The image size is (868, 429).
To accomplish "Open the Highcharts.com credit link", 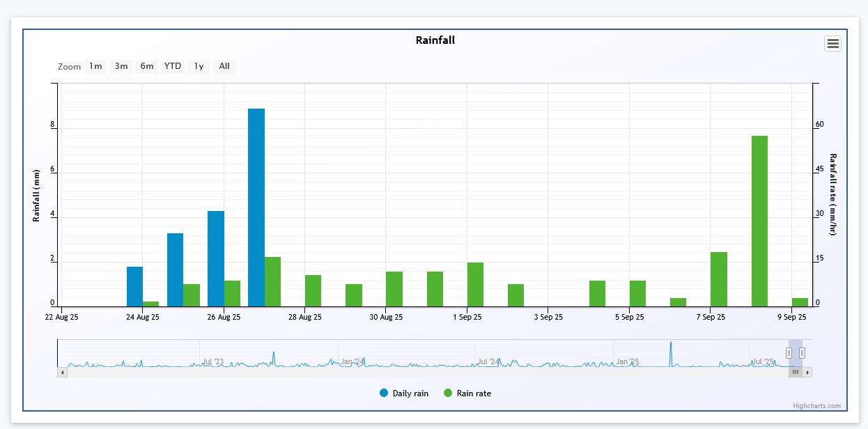I will pyautogui.click(x=816, y=406).
